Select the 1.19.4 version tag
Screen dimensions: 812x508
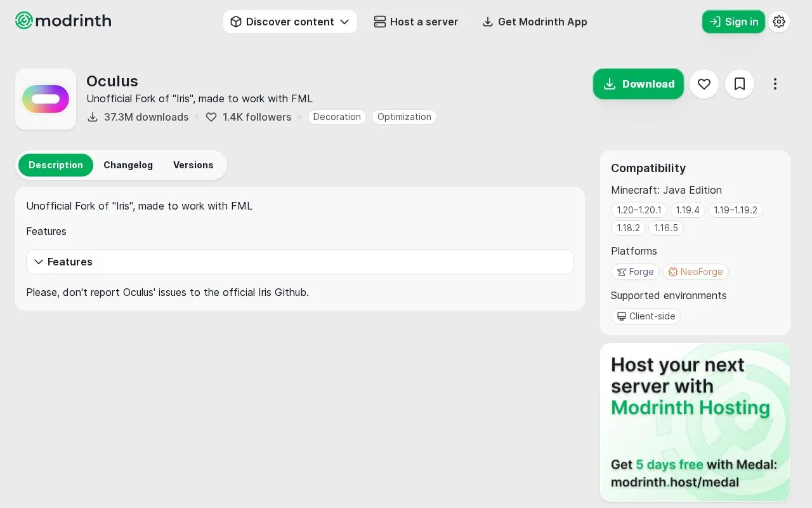click(x=688, y=210)
